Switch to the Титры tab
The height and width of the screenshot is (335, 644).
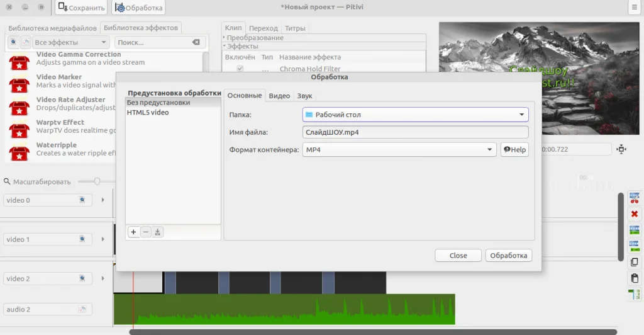(295, 28)
